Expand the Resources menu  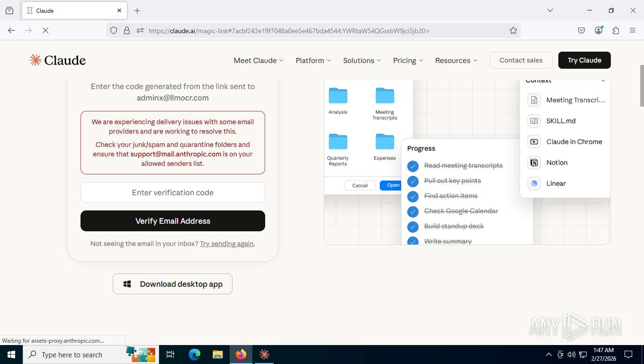point(456,60)
